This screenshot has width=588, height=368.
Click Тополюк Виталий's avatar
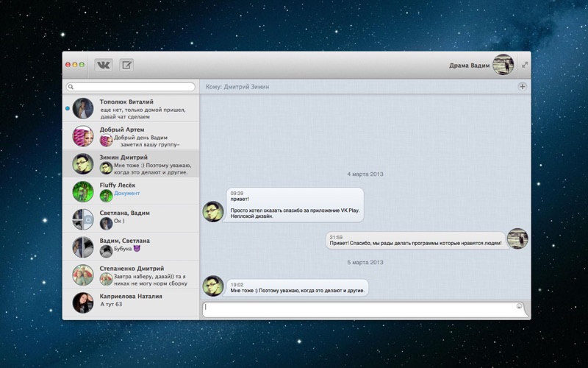(x=83, y=108)
